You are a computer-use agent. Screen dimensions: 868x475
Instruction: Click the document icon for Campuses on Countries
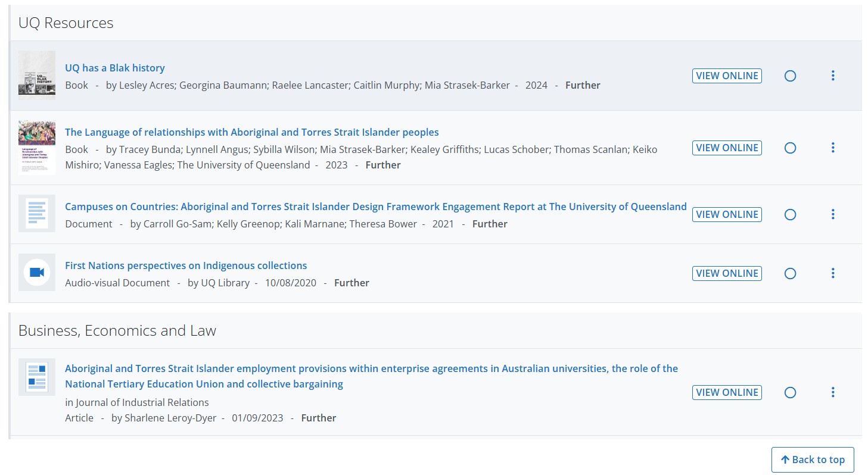[x=36, y=213]
